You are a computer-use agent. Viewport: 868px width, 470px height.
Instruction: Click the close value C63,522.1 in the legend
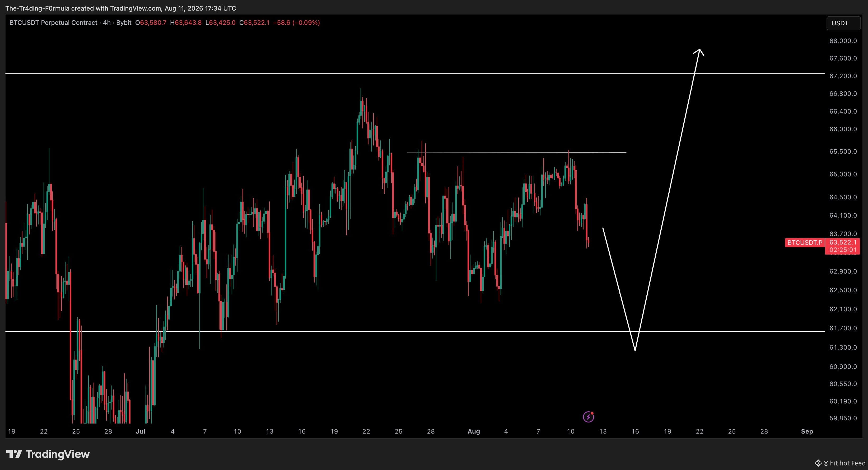click(x=254, y=22)
